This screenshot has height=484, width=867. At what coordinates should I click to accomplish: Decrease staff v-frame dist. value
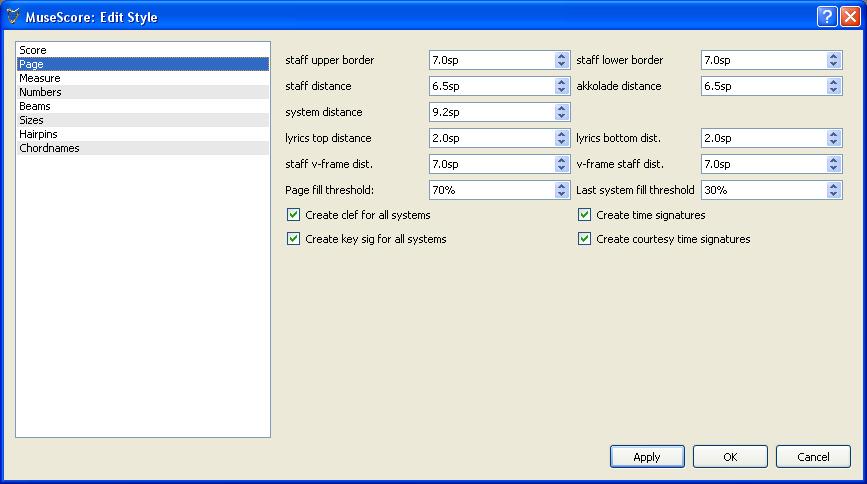click(x=562, y=168)
